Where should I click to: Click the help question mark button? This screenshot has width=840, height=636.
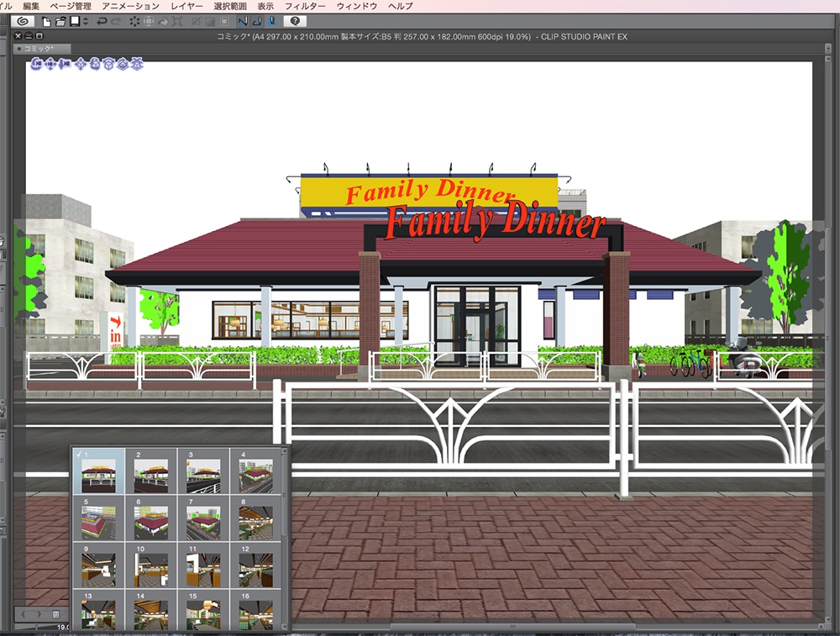(295, 22)
